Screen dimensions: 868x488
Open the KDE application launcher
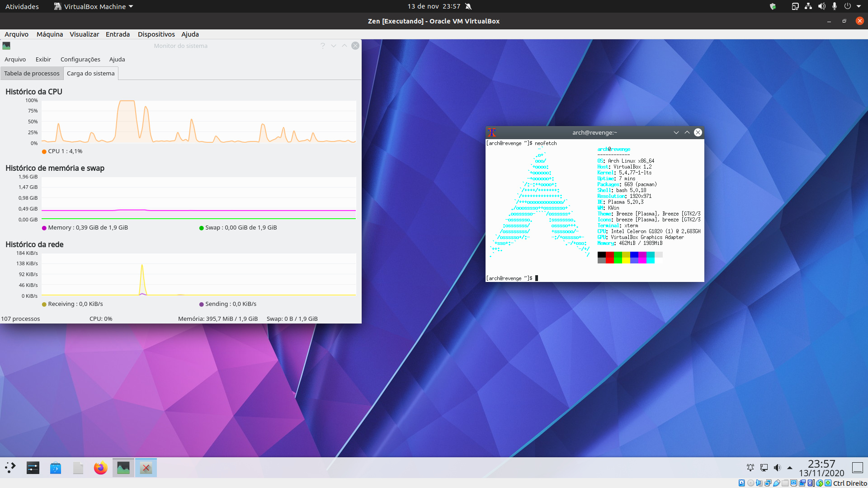pos(10,468)
